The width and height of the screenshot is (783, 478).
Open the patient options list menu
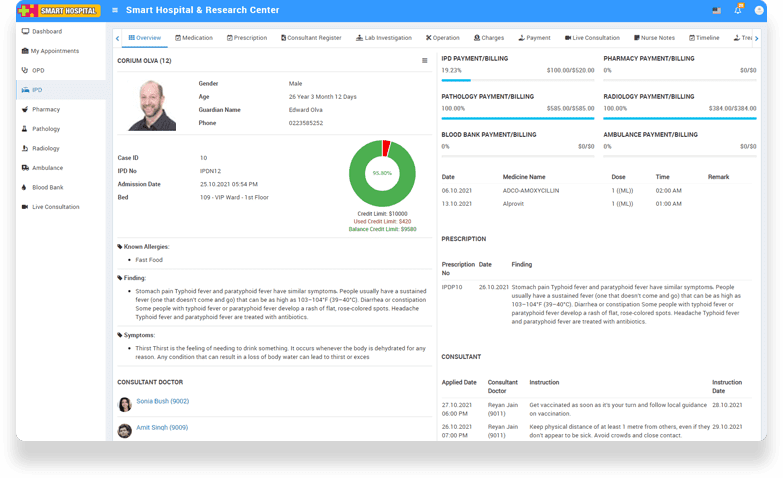pyautogui.click(x=424, y=61)
